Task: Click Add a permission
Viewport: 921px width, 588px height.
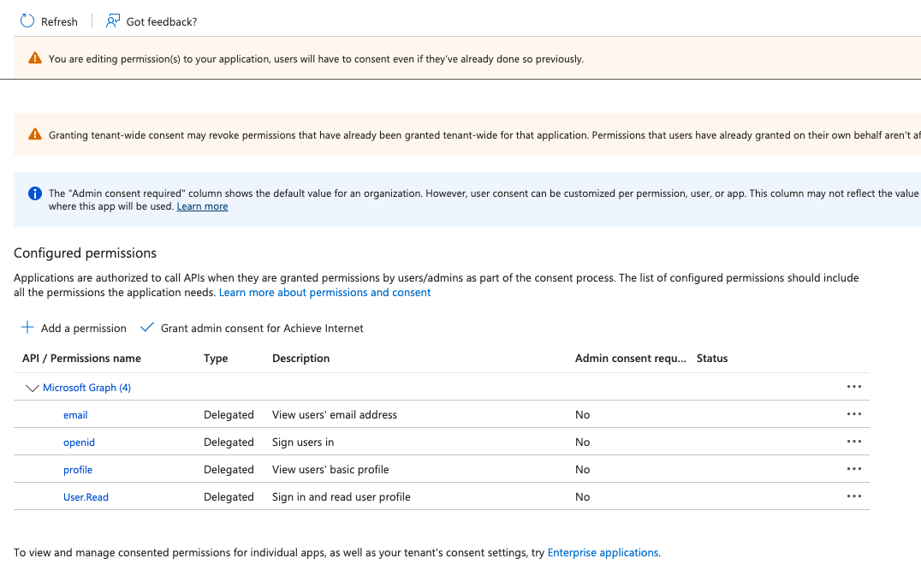Action: point(74,328)
